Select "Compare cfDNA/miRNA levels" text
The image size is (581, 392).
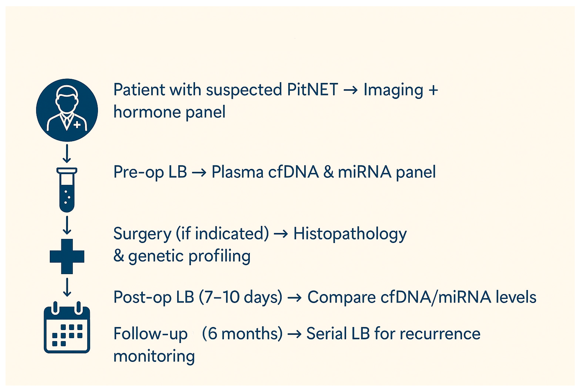pos(422,297)
